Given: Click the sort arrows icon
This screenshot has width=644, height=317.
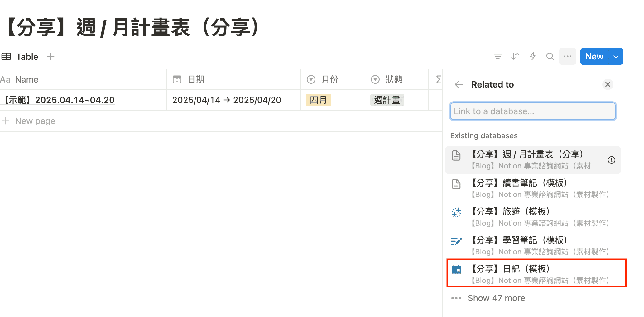Looking at the screenshot, I should pyautogui.click(x=515, y=56).
